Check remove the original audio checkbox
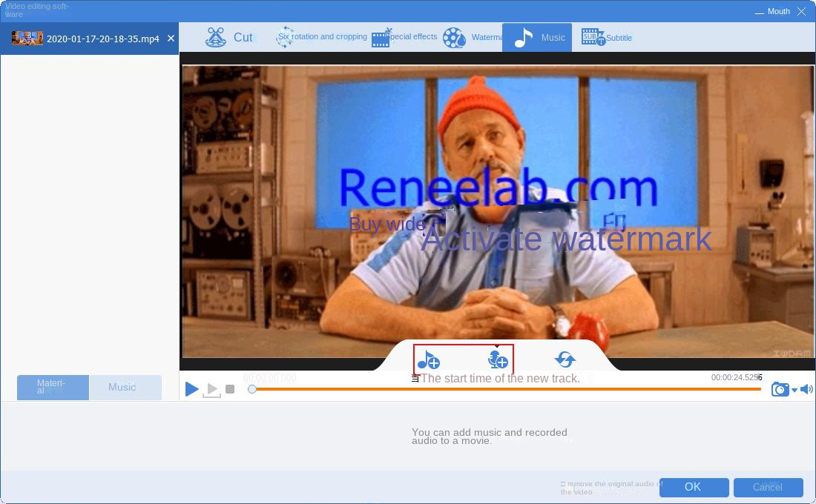 pyautogui.click(x=563, y=484)
